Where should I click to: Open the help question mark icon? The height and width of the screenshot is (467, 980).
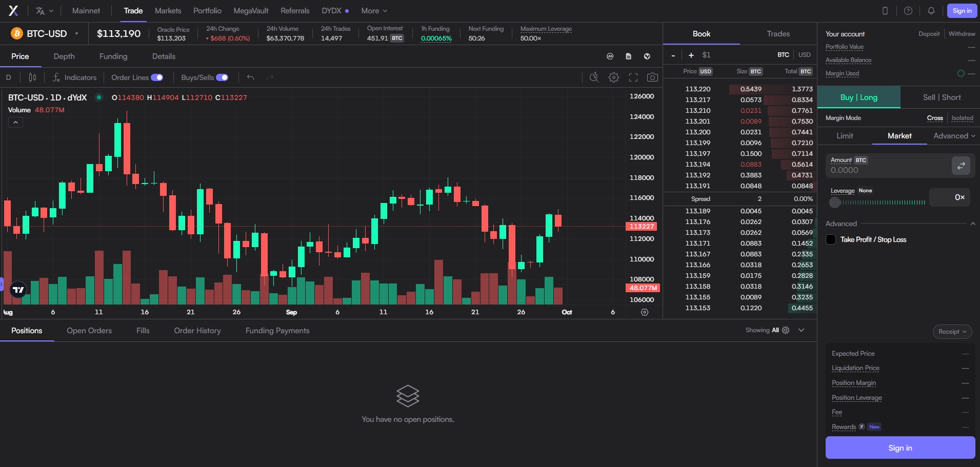click(x=908, y=11)
